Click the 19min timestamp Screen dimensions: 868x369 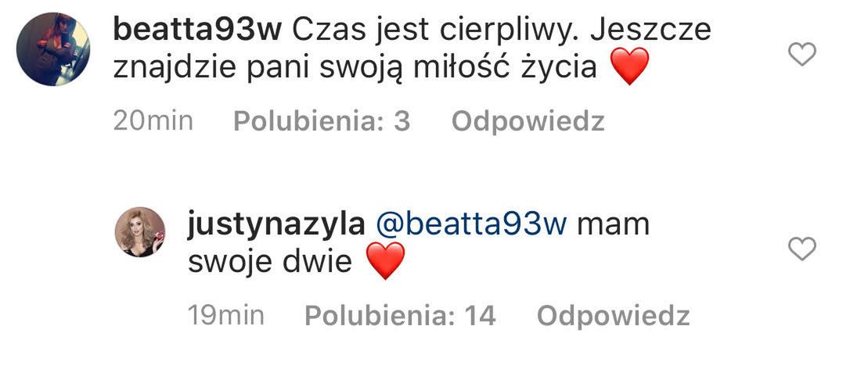point(226,317)
